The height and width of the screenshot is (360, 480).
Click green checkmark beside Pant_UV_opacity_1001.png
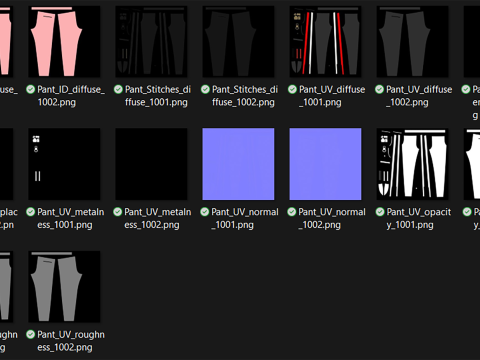point(380,212)
